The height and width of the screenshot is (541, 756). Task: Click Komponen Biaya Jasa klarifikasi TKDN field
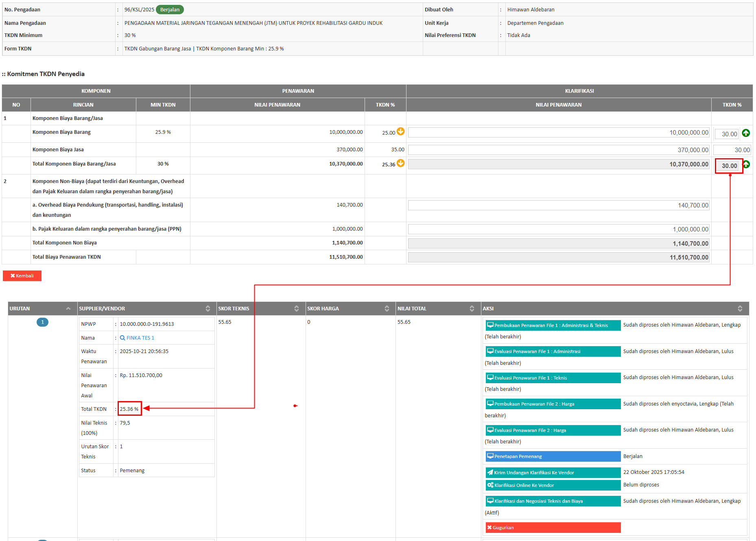coord(732,150)
